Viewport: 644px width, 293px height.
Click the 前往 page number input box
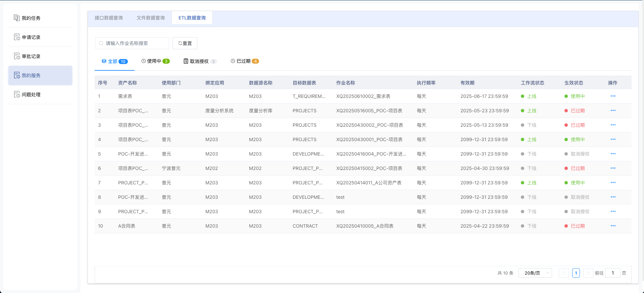(612, 273)
